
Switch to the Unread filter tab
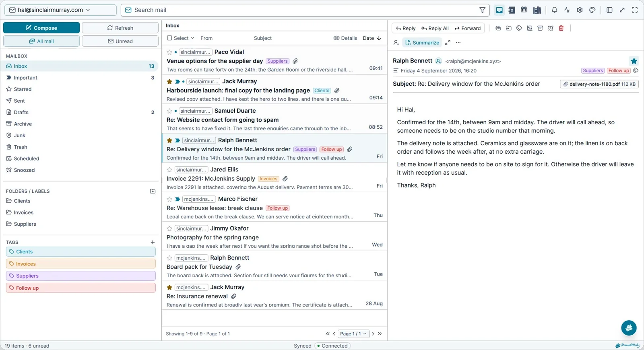120,41
